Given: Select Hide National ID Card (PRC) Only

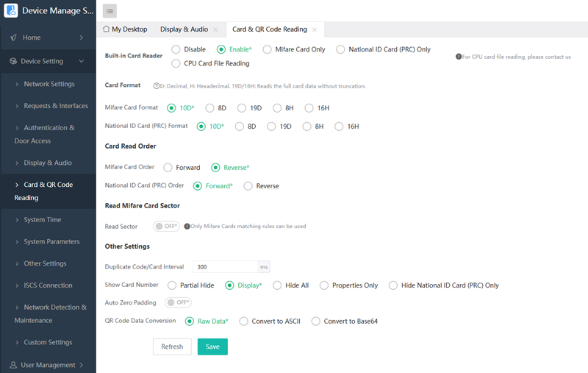Looking at the screenshot, I should (x=393, y=285).
